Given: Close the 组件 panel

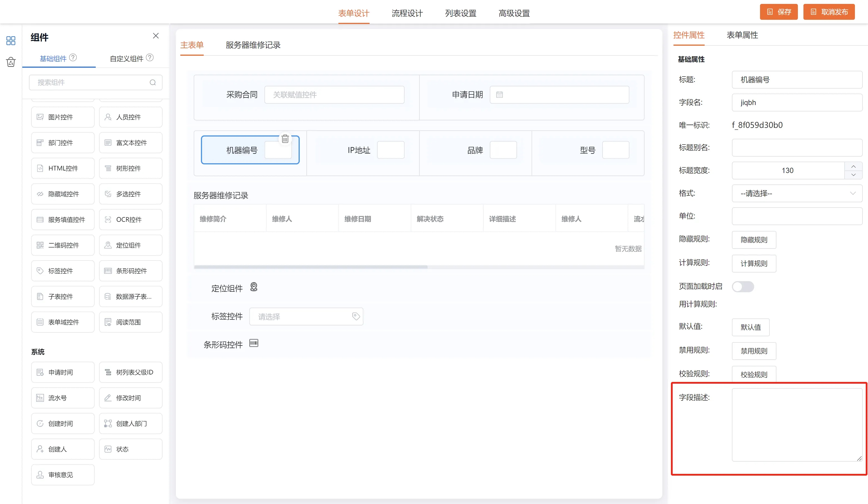Looking at the screenshot, I should point(156,36).
